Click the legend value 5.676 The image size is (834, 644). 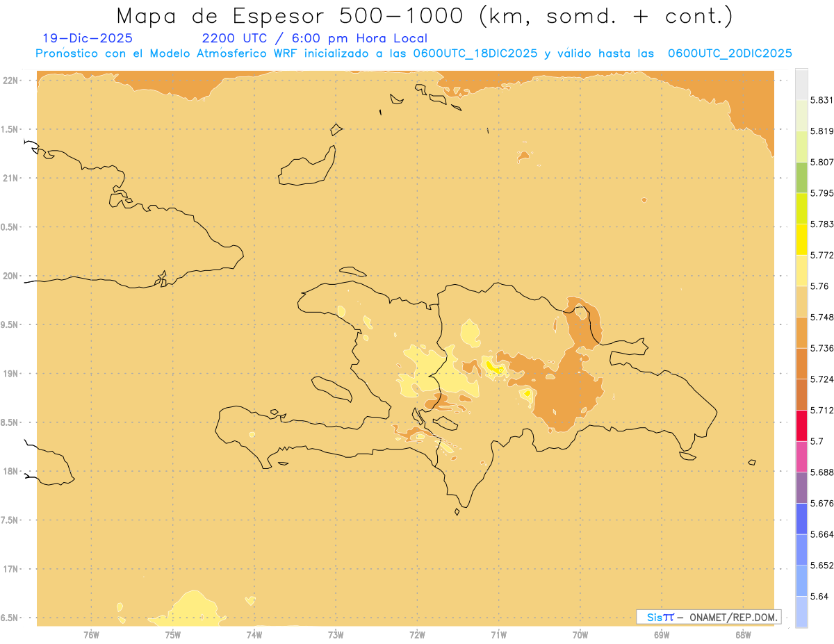[821, 503]
